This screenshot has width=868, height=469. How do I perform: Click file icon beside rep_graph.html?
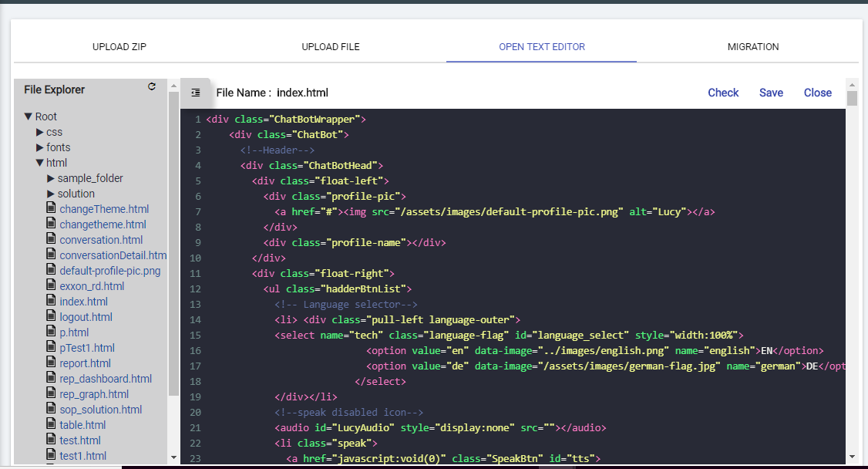tap(51, 394)
